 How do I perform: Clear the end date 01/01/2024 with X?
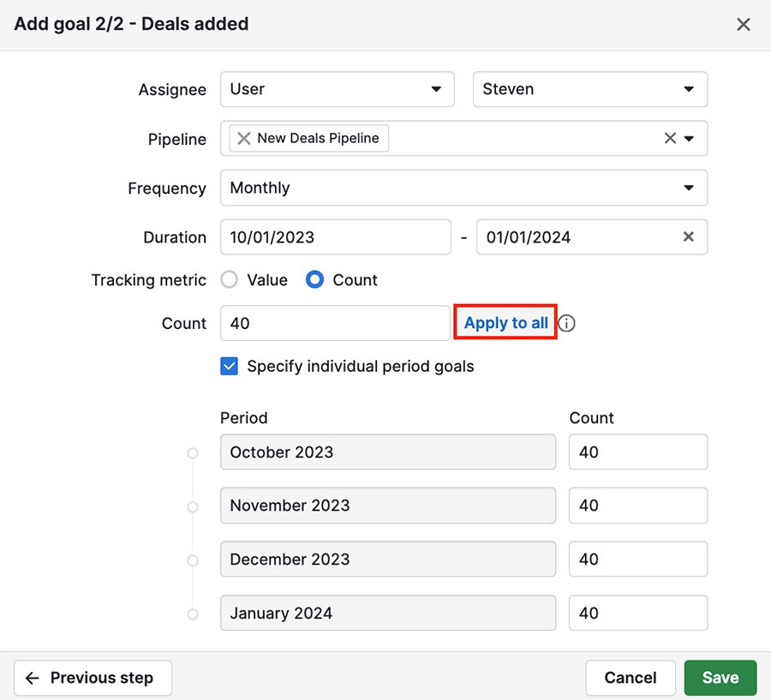tap(689, 237)
